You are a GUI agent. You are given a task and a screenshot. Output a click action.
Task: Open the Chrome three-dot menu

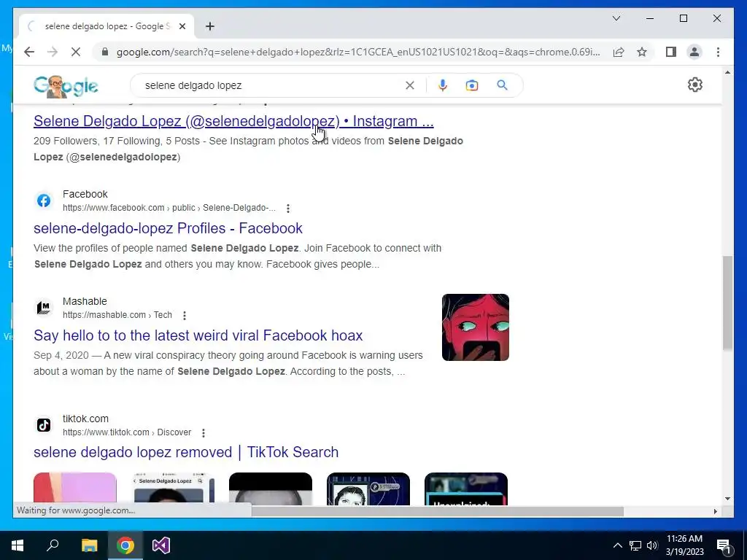click(x=718, y=52)
